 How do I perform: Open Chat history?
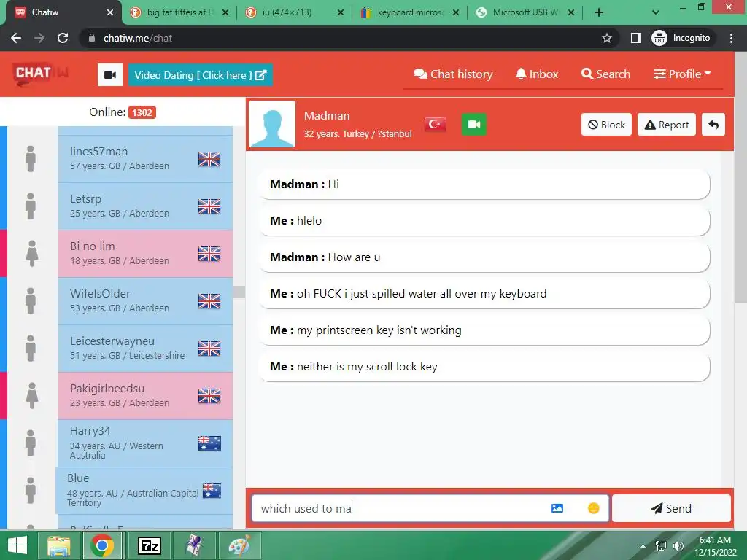[x=454, y=74]
